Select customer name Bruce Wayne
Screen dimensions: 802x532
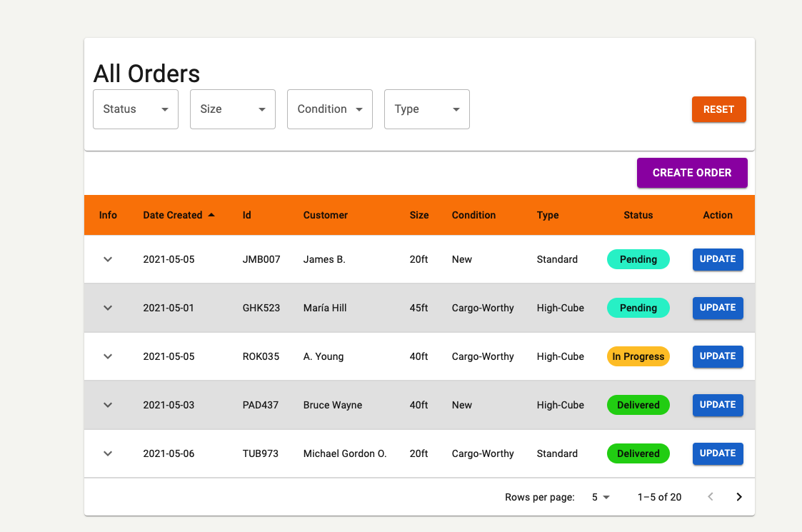[333, 405]
